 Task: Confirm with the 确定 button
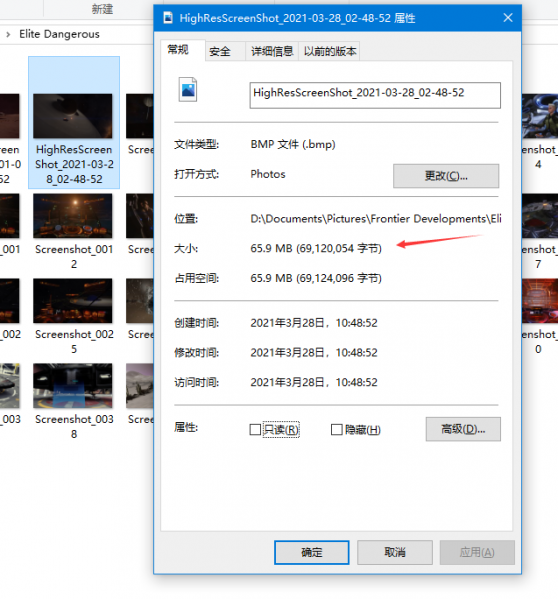312,552
